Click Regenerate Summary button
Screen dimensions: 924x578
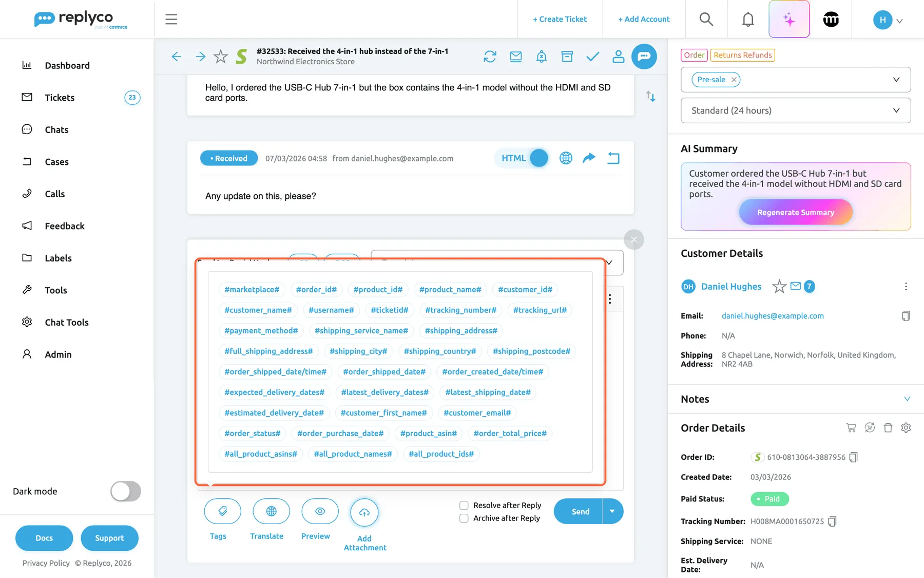(796, 212)
